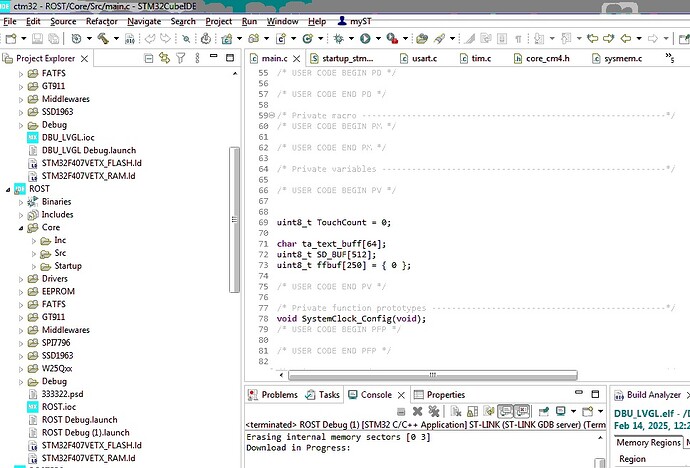Open the Project menu
690x468 pixels.
pyautogui.click(x=218, y=22)
